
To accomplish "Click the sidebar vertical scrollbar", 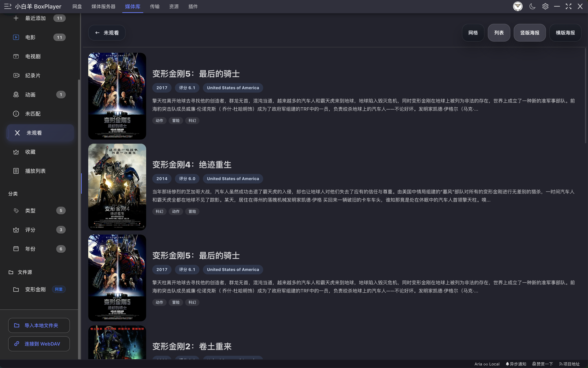I will (x=79, y=219).
